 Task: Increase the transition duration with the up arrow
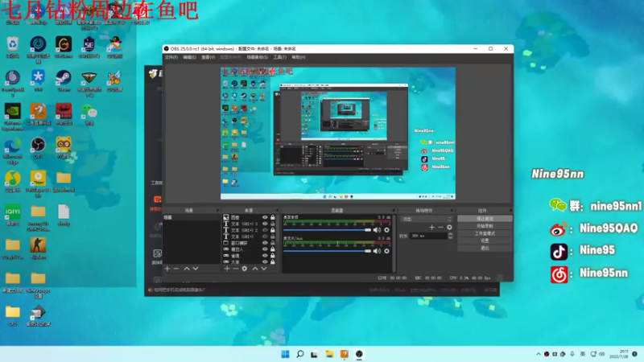[x=450, y=234]
